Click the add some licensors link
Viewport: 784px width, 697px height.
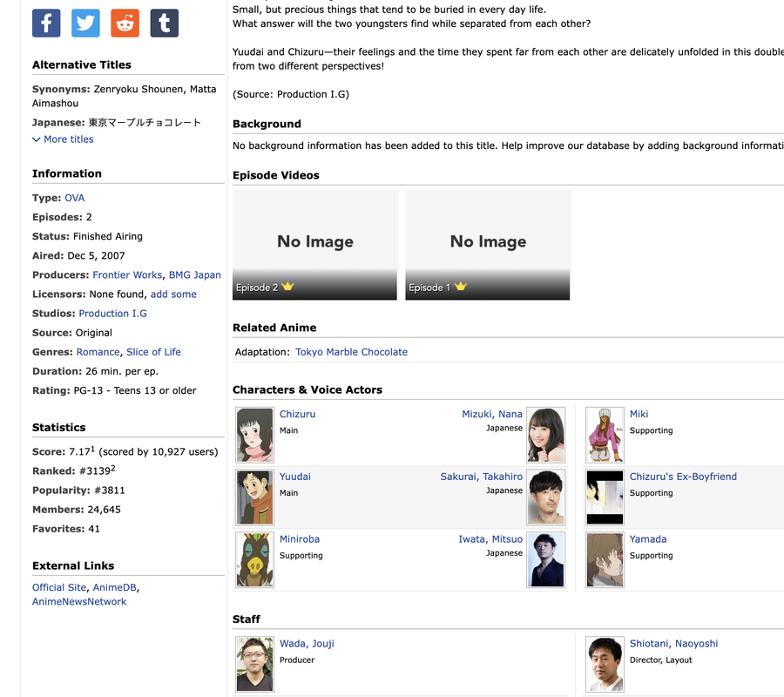[x=173, y=294]
